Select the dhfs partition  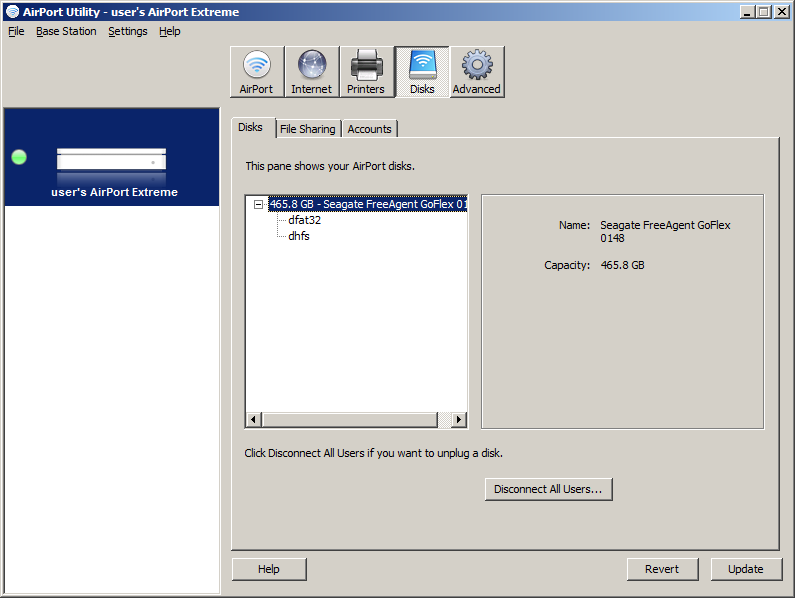pyautogui.click(x=299, y=236)
